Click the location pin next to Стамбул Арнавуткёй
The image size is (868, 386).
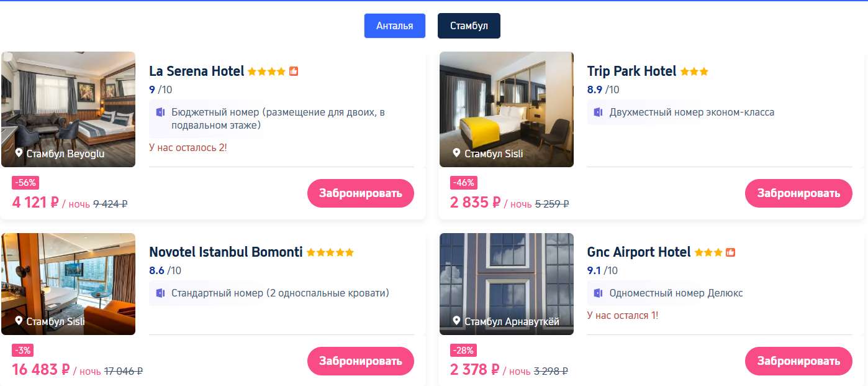457,321
